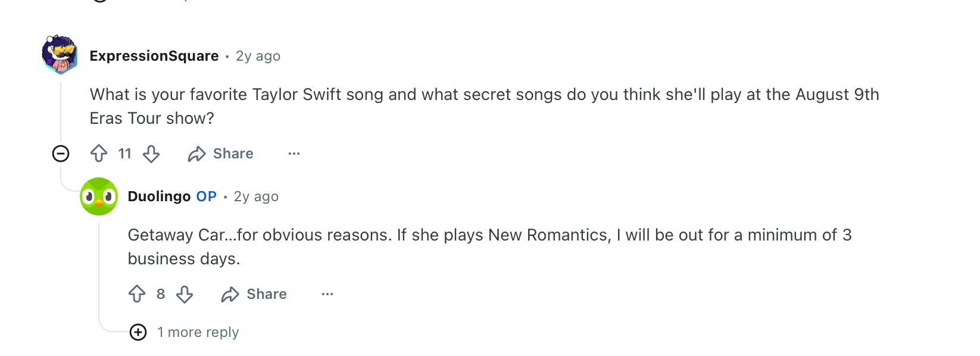Downvote Duolingo's reply
Image resolution: width=980 pixels, height=356 pixels.
click(185, 294)
